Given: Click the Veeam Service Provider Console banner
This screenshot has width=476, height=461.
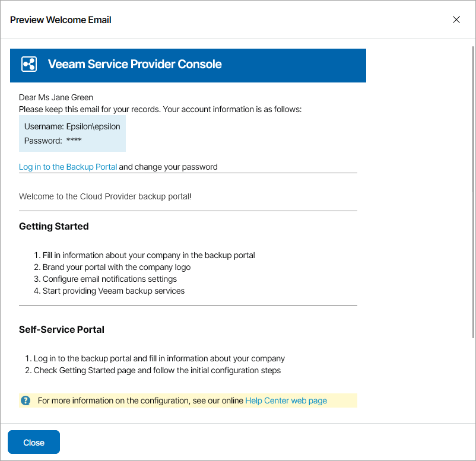Looking at the screenshot, I should (x=188, y=65).
